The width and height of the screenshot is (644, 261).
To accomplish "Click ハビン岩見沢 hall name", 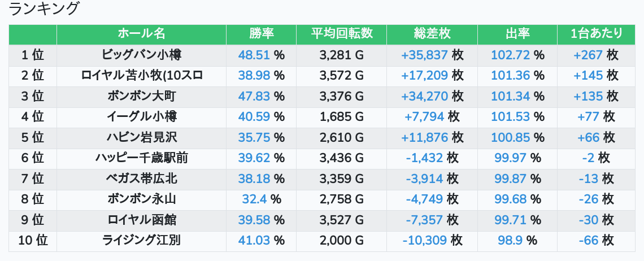I will pyautogui.click(x=141, y=137).
